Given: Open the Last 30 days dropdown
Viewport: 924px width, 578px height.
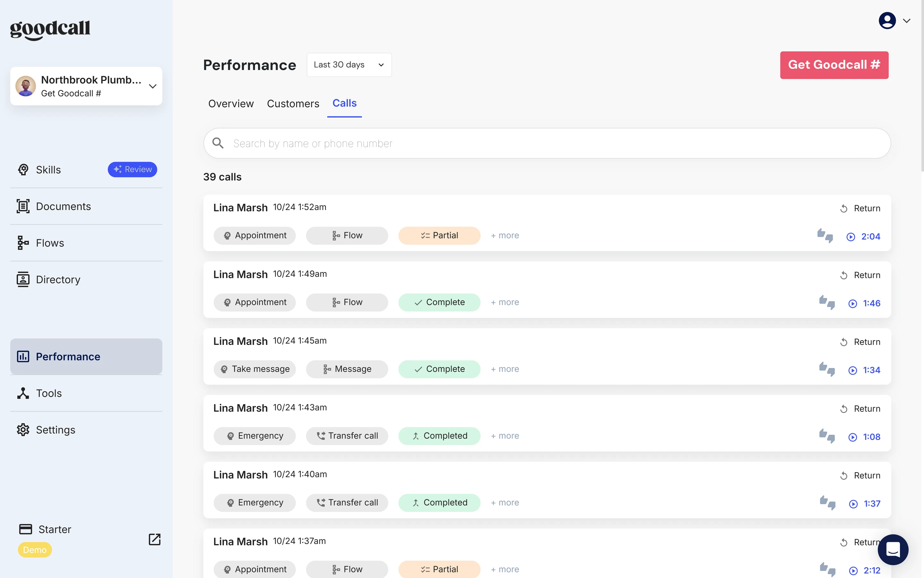Looking at the screenshot, I should click(x=349, y=65).
